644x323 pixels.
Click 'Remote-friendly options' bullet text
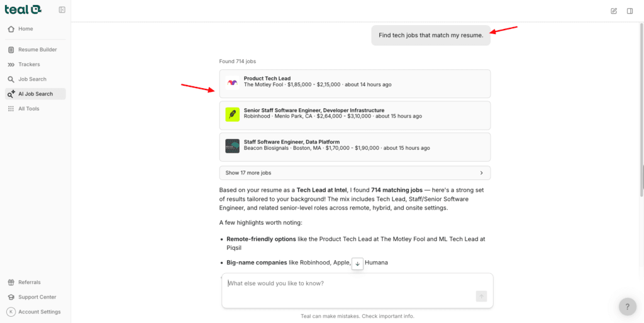click(261, 239)
